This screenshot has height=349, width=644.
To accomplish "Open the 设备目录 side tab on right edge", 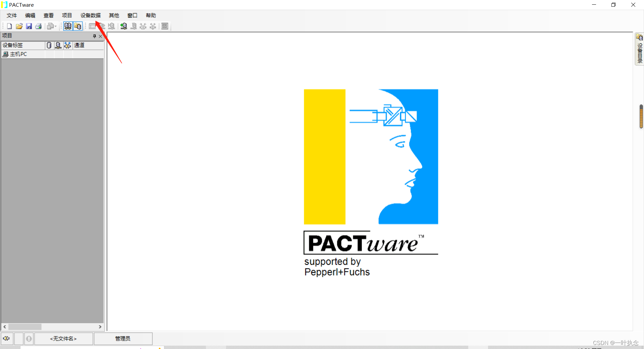I will point(640,49).
